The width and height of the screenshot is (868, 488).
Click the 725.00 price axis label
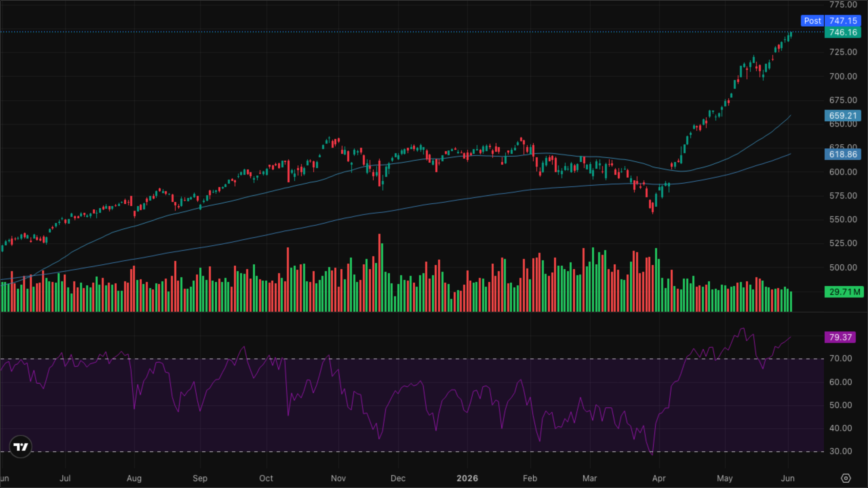[843, 52]
